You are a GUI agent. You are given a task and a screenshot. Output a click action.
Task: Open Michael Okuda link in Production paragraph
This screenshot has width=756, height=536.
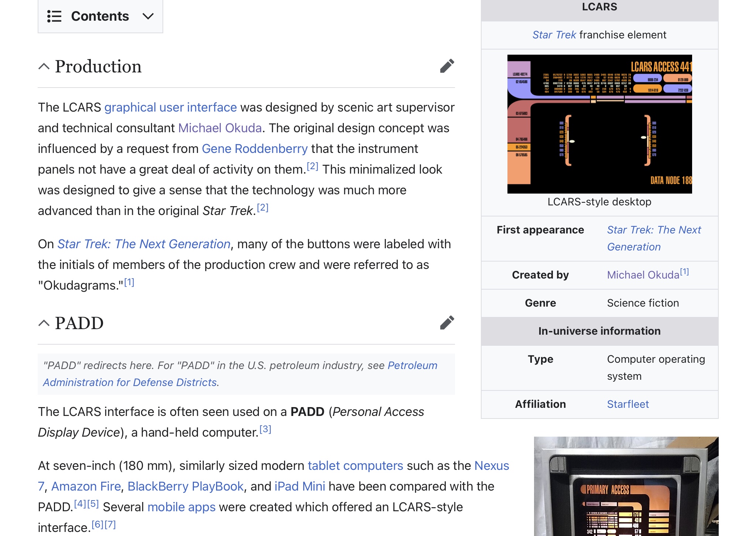pos(220,128)
